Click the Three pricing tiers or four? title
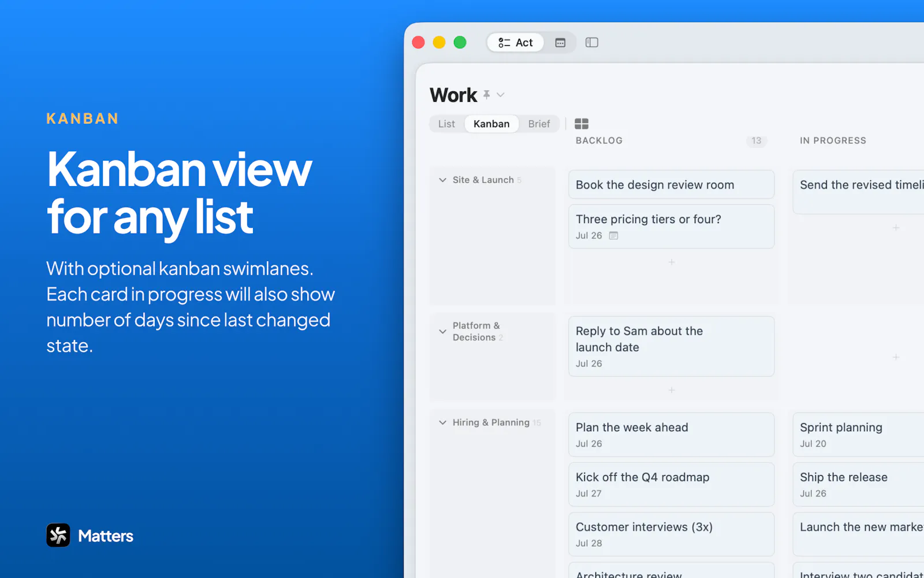This screenshot has width=924, height=578. point(648,219)
